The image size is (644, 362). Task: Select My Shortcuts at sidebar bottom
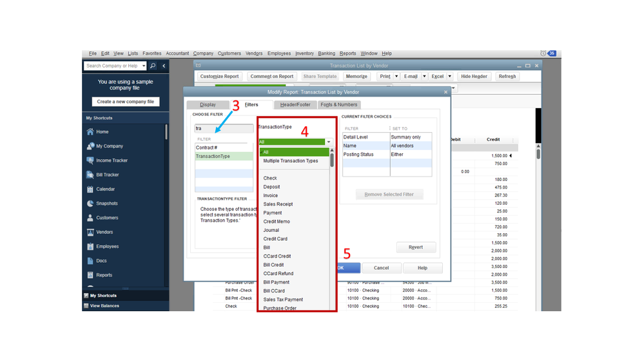click(103, 296)
